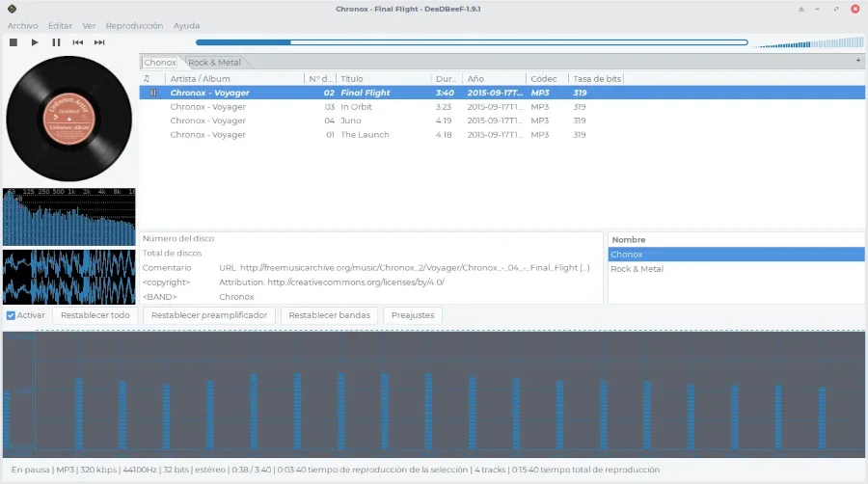Image resolution: width=868 pixels, height=484 pixels.
Task: Minimize the DeaDBeeF window
Action: [817, 9]
